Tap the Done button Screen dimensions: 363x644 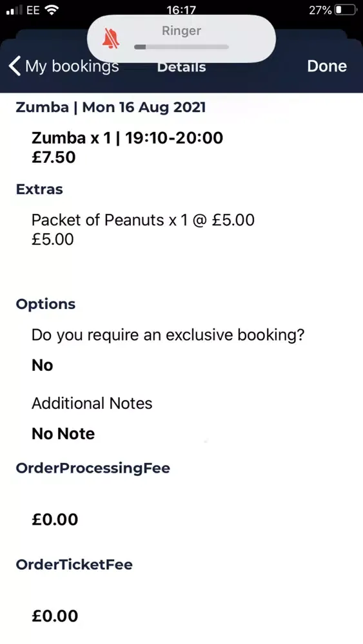327,66
